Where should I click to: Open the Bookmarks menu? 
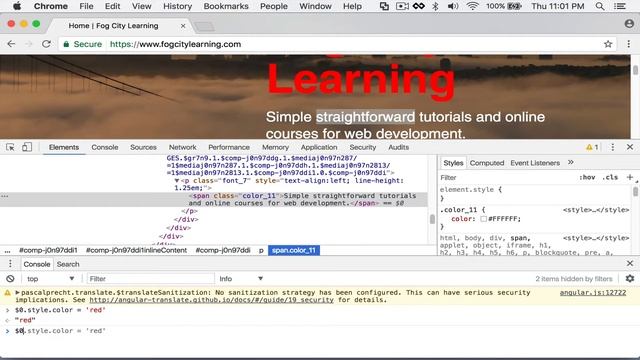point(226,6)
